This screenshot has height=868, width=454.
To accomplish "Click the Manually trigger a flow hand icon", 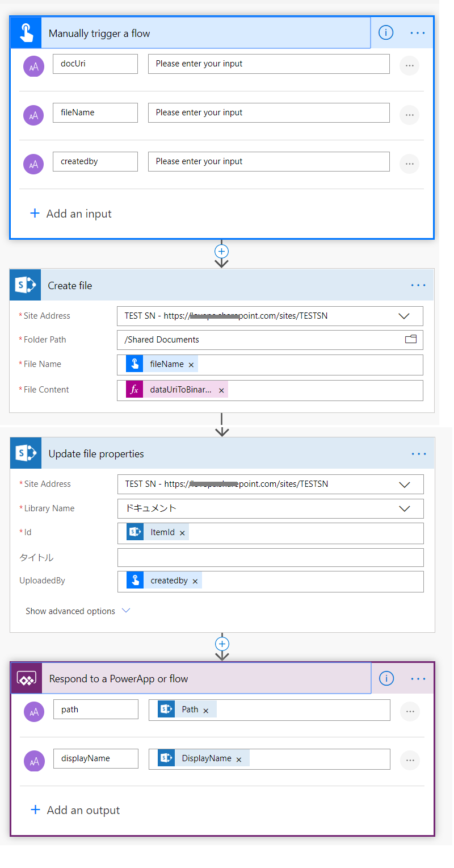I will pyautogui.click(x=26, y=34).
